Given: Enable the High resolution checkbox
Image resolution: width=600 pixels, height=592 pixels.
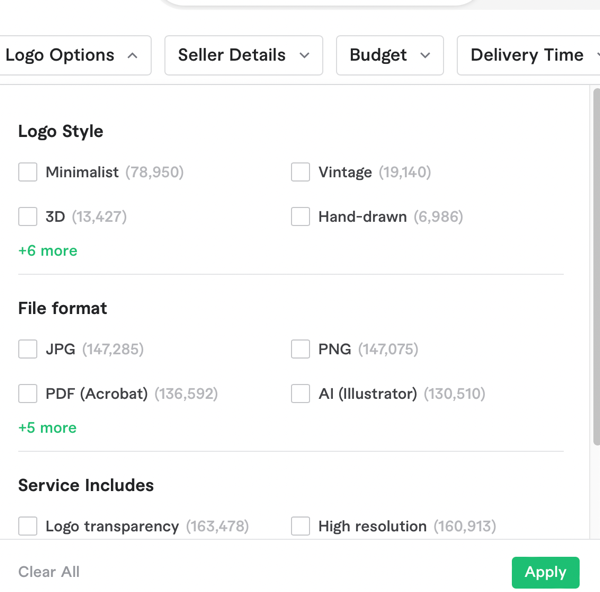Looking at the screenshot, I should pos(300,526).
